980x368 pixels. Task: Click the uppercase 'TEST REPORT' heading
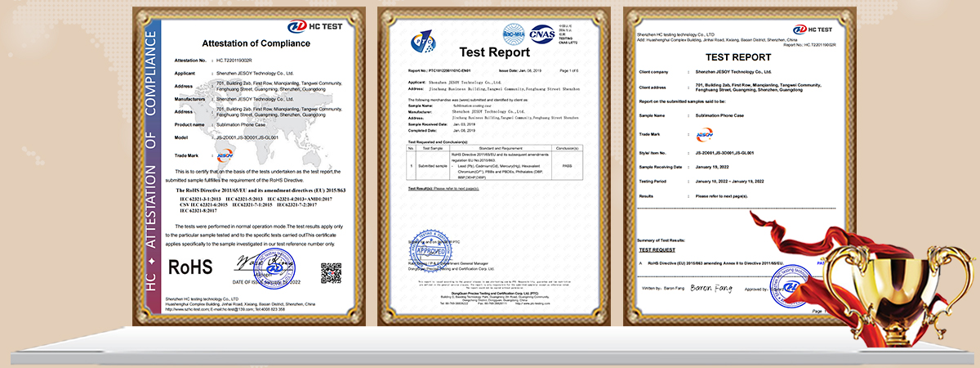coord(738,57)
